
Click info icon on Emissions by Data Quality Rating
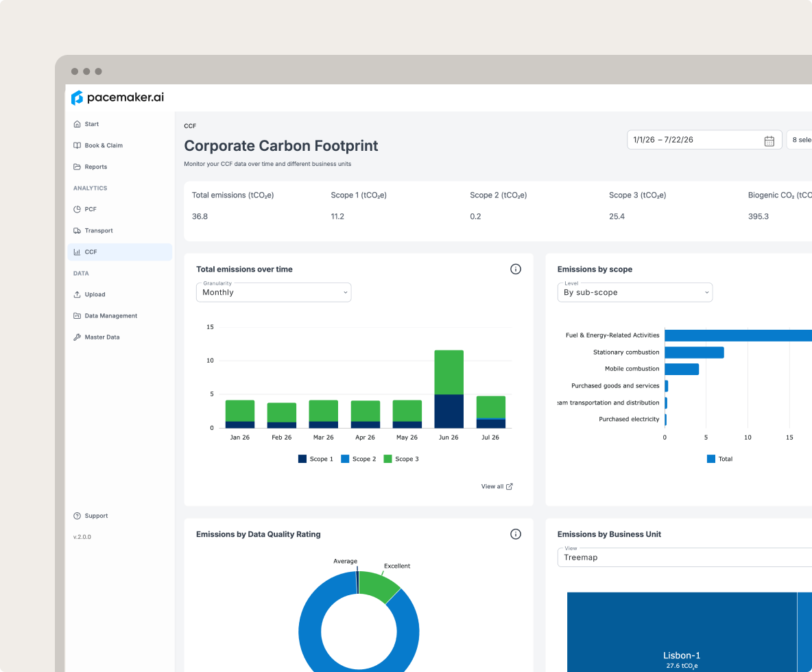coord(515,534)
